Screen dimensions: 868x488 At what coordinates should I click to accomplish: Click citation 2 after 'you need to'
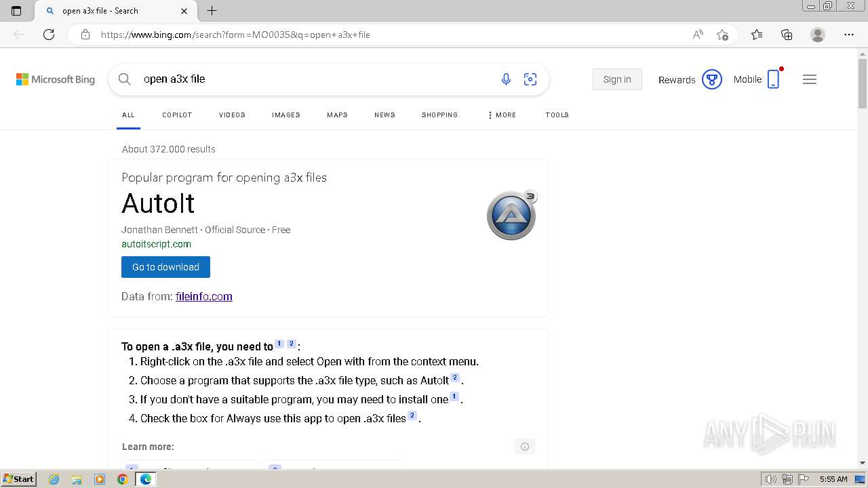click(x=292, y=344)
